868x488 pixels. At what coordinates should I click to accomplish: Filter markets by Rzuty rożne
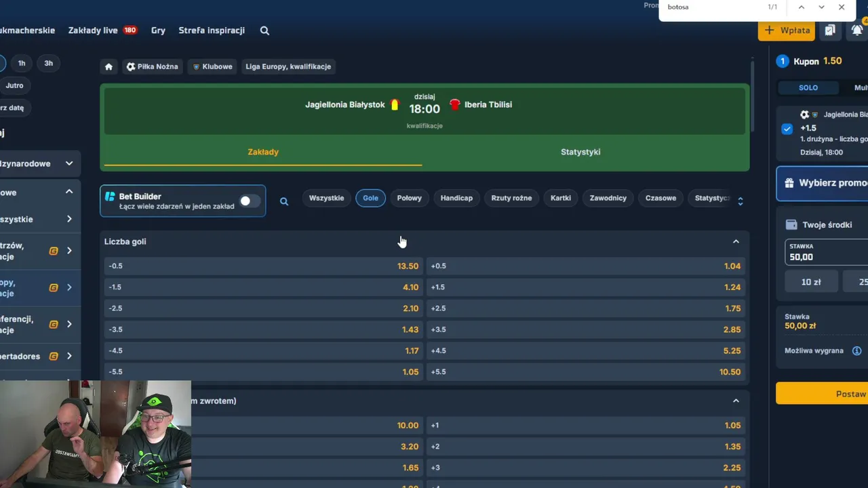point(511,198)
